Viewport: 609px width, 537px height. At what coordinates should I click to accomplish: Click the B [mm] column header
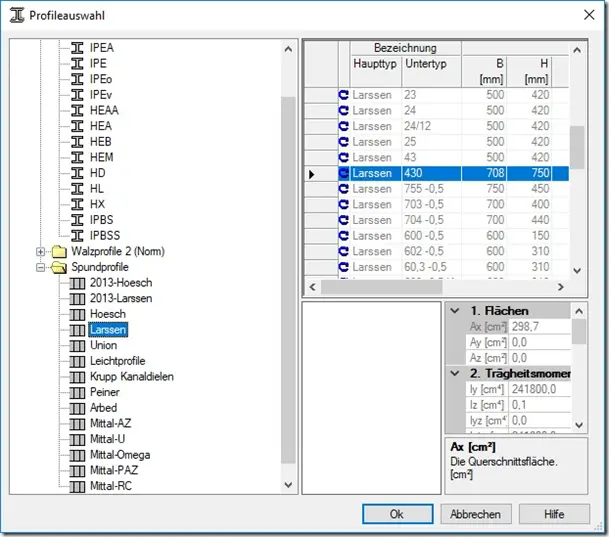pyautogui.click(x=484, y=71)
